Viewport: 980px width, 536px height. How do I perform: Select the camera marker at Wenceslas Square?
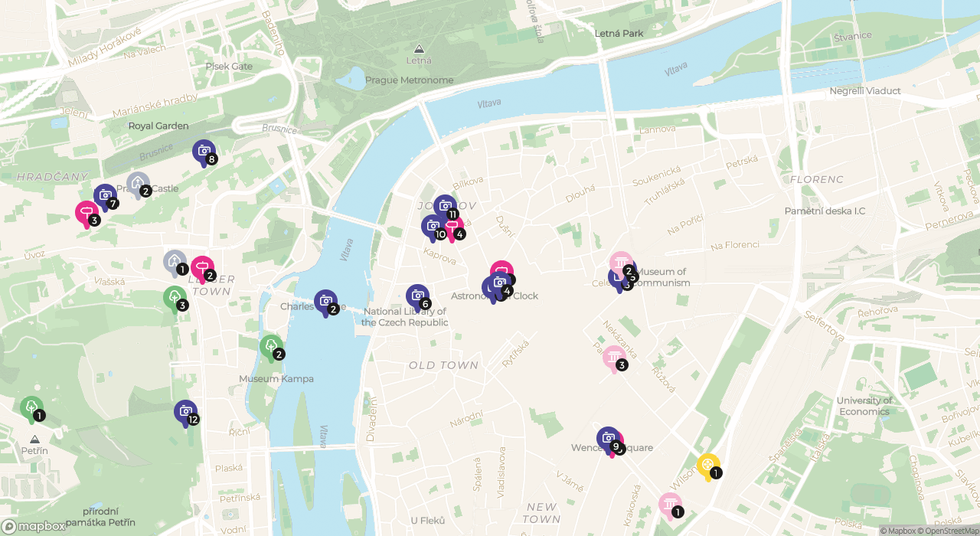coord(608,440)
